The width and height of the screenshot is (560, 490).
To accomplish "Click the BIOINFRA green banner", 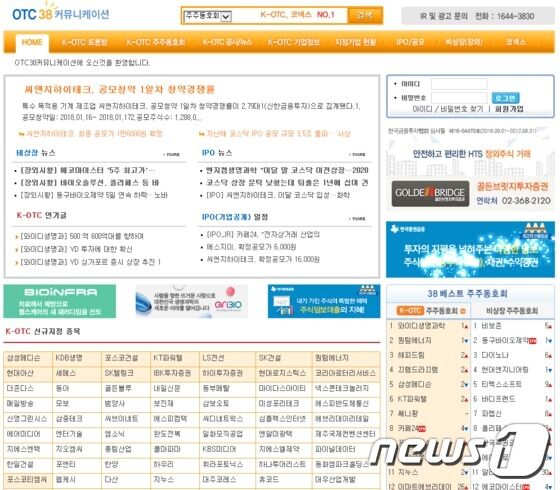I will point(60,301).
